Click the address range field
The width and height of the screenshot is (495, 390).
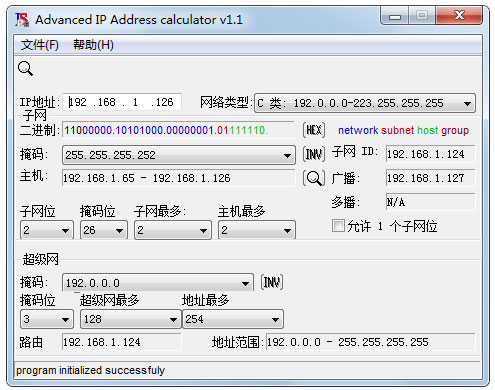click(x=371, y=342)
